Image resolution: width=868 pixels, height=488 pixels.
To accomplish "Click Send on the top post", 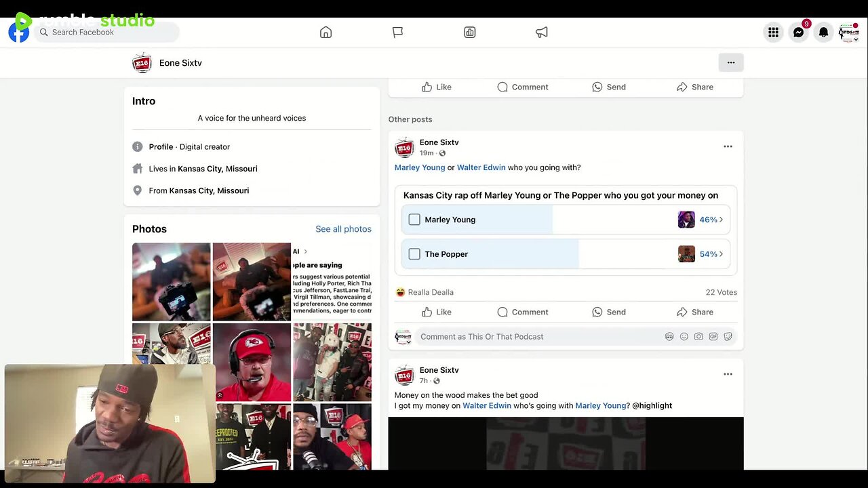I will [609, 87].
